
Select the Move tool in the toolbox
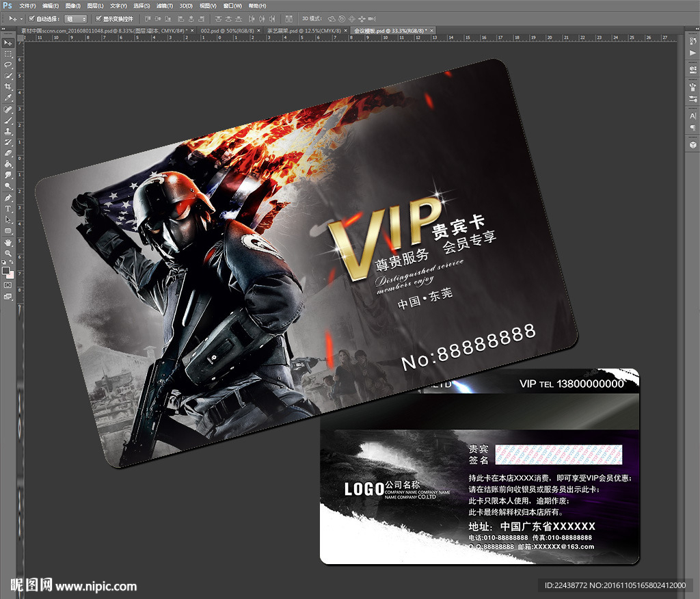pyautogui.click(x=8, y=43)
